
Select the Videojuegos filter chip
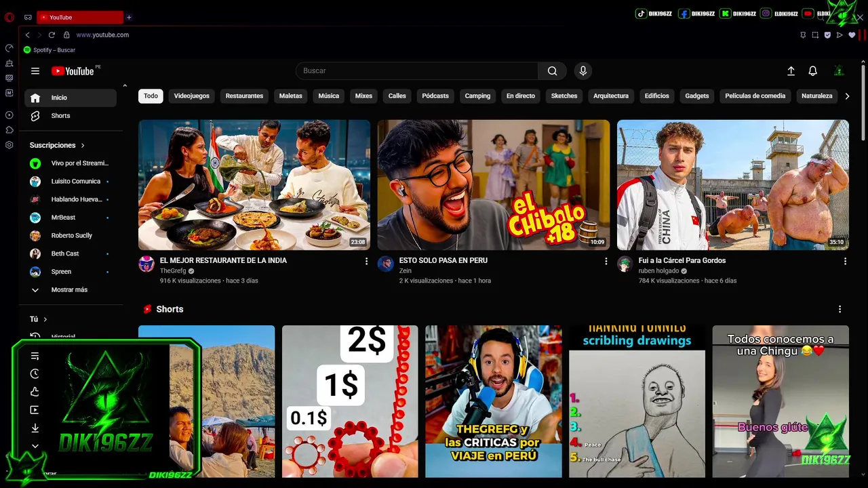pos(192,96)
